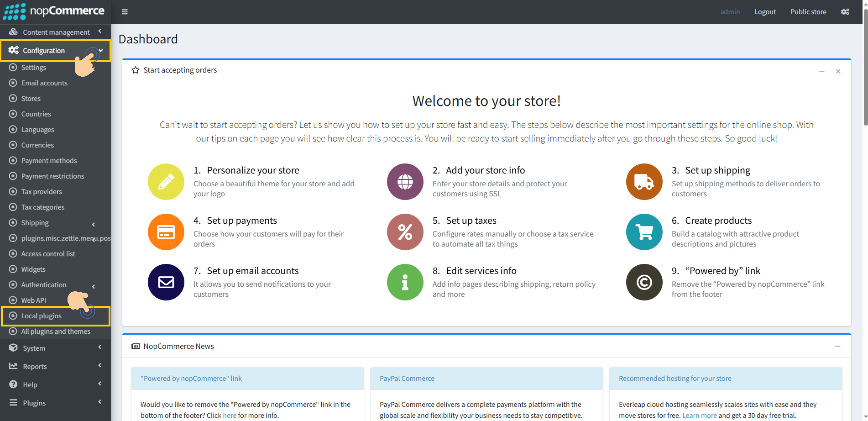Click the shopping cart icon for Create products

pos(644,232)
